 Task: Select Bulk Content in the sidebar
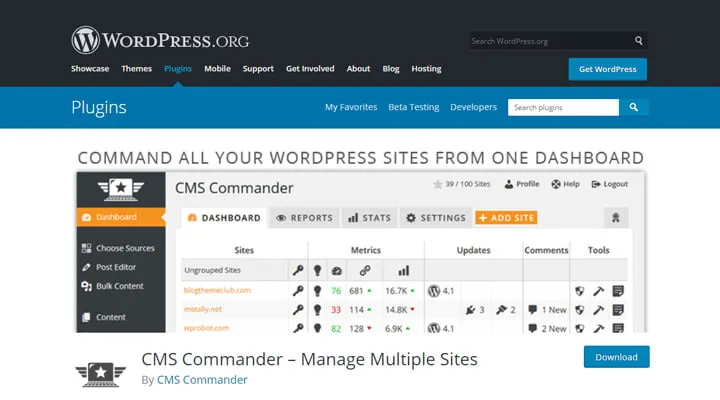[113, 286]
